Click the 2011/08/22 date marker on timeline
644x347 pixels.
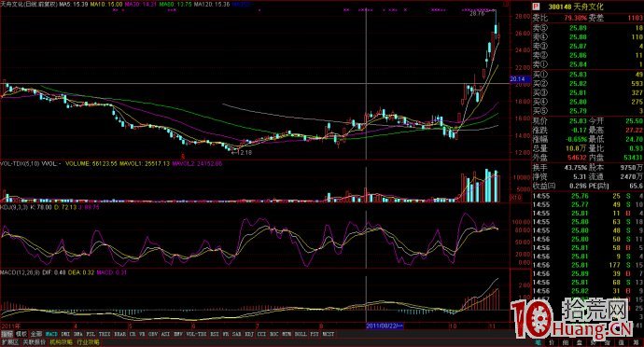(385, 326)
